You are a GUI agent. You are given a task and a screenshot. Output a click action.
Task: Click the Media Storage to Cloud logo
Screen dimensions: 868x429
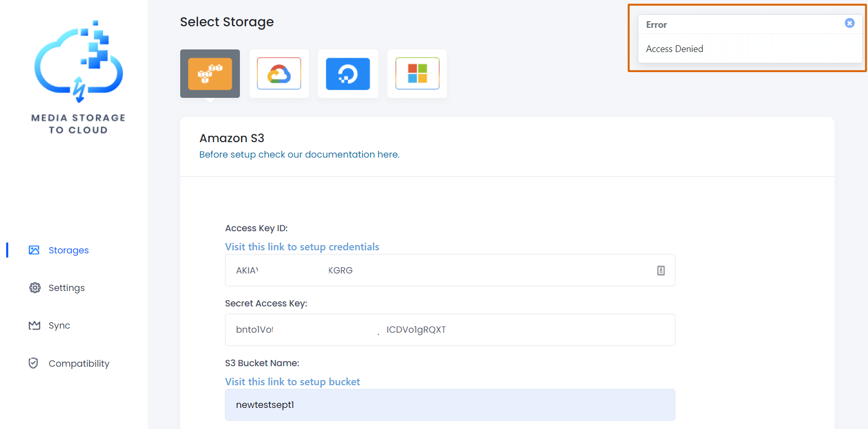coord(78,77)
